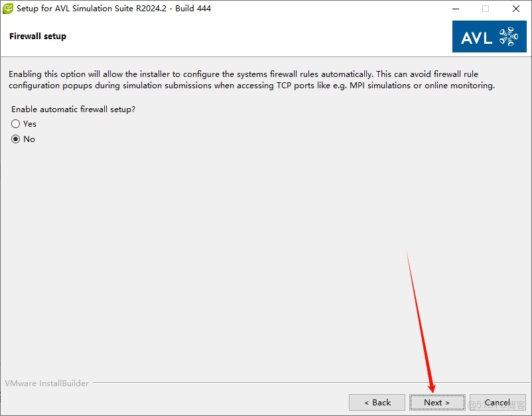The width and height of the screenshot is (532, 416).
Task: Go back using the Back button
Action: [x=377, y=402]
